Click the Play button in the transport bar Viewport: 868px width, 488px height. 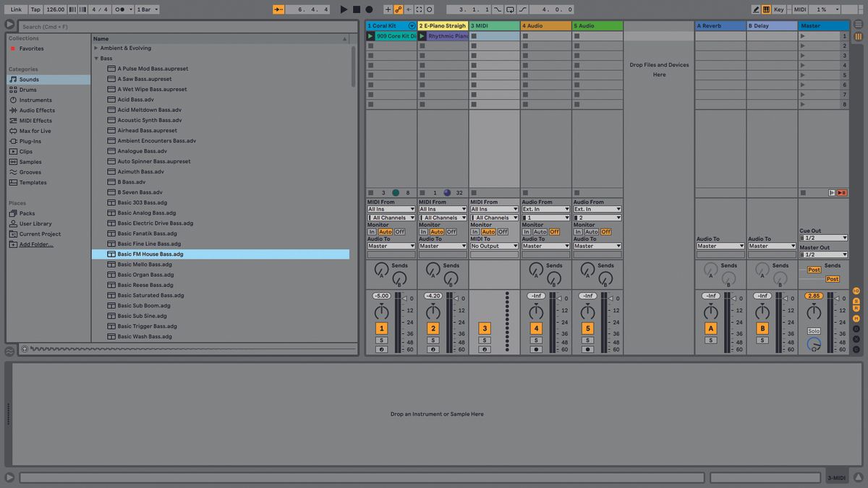[x=344, y=9]
